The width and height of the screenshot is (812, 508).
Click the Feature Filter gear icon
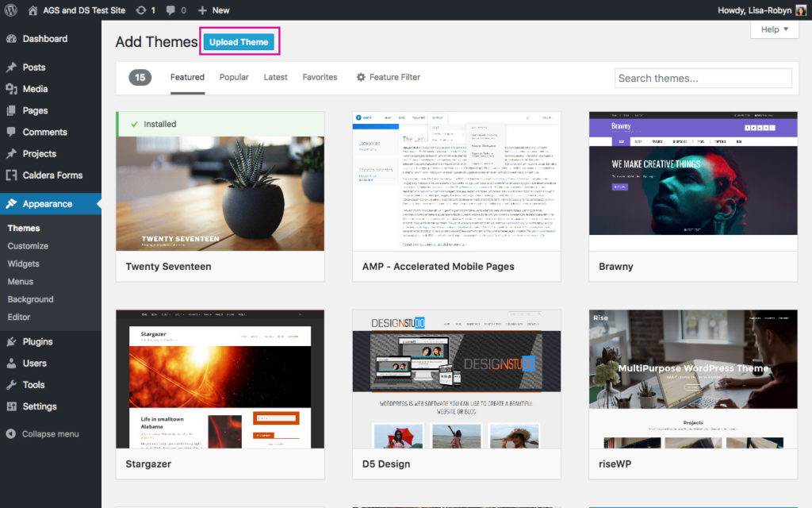pos(361,77)
